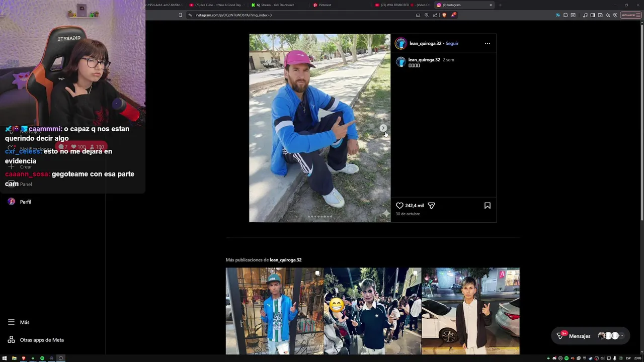Screen dimensions: 644x362
Task: Click the 2 sem timestamp in caption
Action: tap(448, 60)
